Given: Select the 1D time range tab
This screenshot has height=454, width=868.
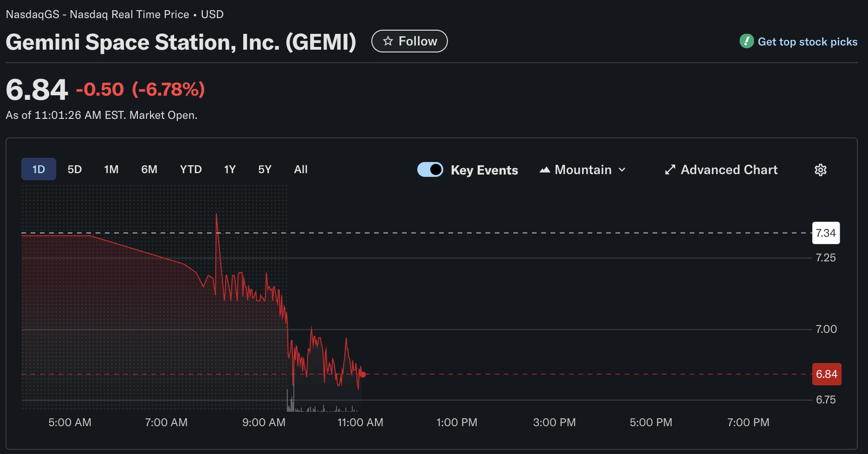Looking at the screenshot, I should pyautogui.click(x=39, y=169).
